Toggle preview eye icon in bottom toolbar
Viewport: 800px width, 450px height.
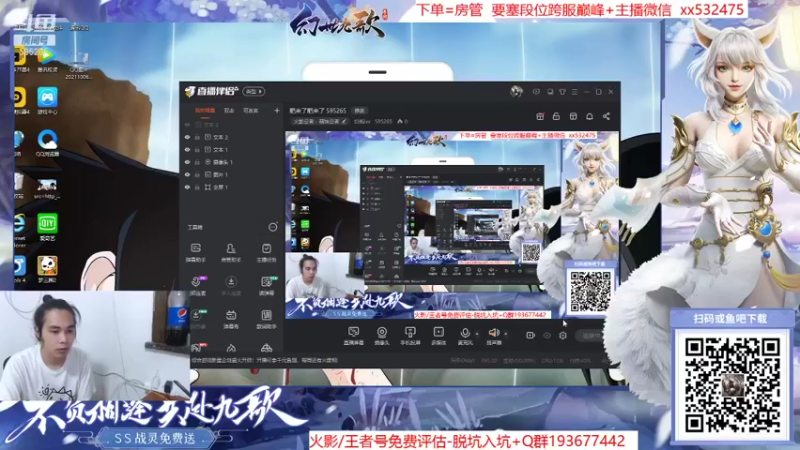(547, 335)
